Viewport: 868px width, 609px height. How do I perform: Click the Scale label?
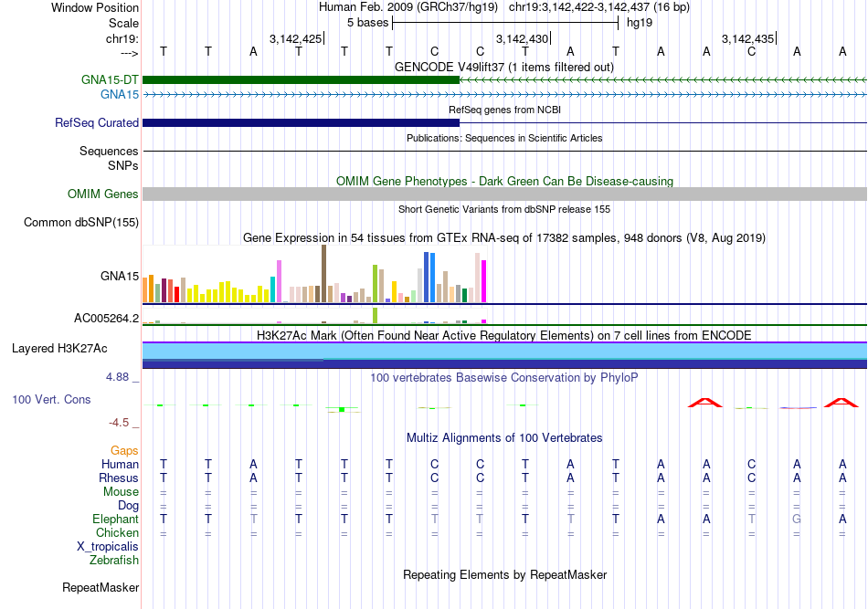(124, 23)
